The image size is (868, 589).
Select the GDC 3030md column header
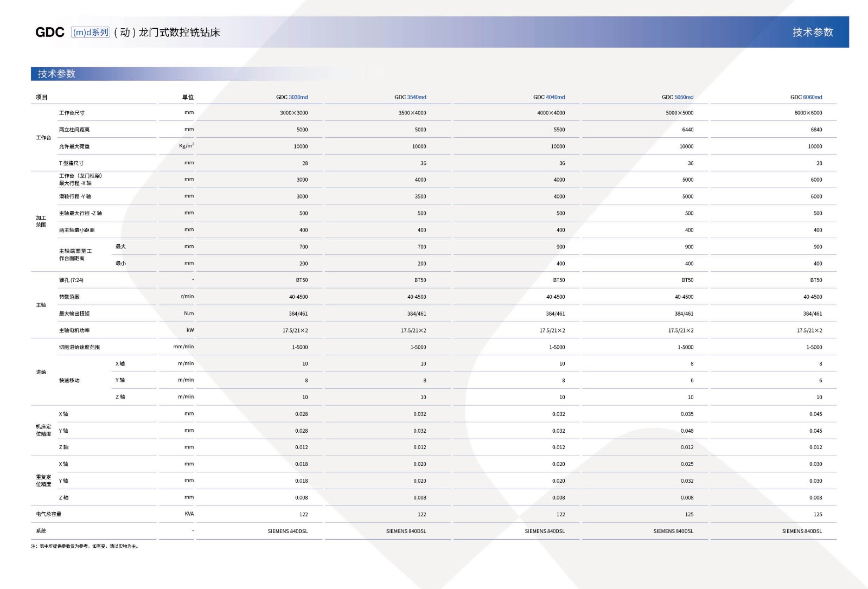[x=291, y=98]
